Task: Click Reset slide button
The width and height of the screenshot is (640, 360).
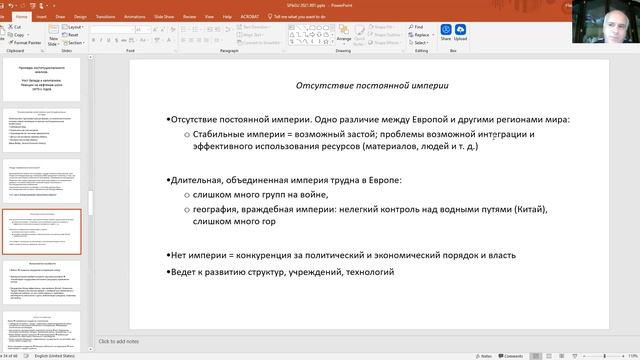Action: pos(70,35)
